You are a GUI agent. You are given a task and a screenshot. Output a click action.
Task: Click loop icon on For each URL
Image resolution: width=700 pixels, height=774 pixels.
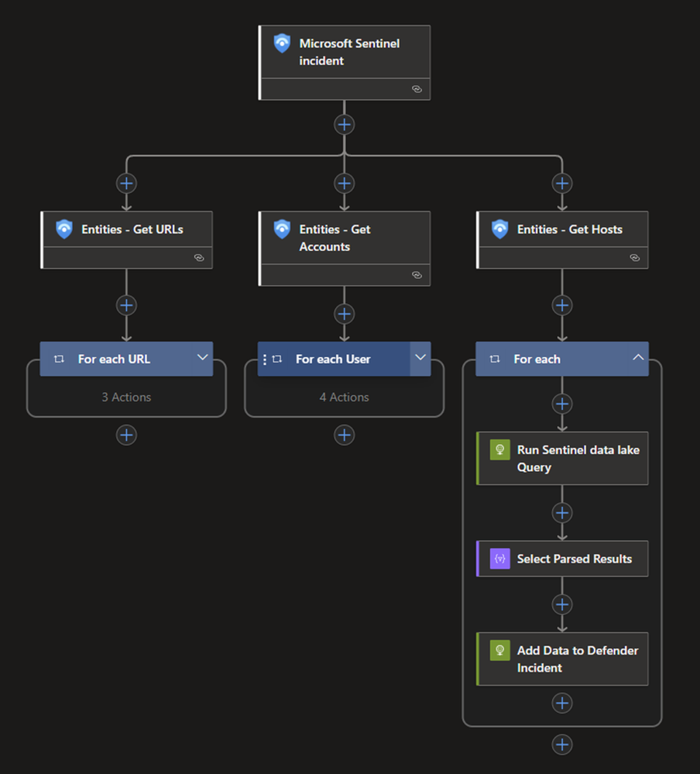59,359
